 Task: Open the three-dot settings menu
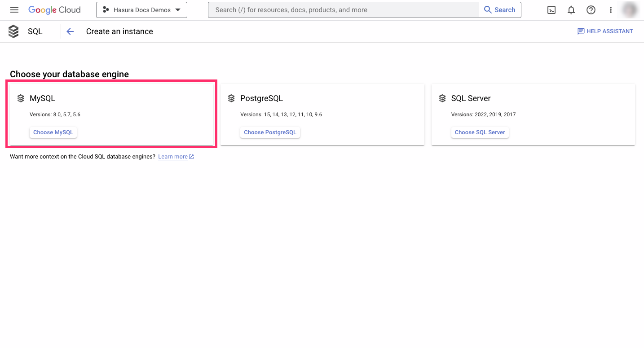tap(611, 10)
